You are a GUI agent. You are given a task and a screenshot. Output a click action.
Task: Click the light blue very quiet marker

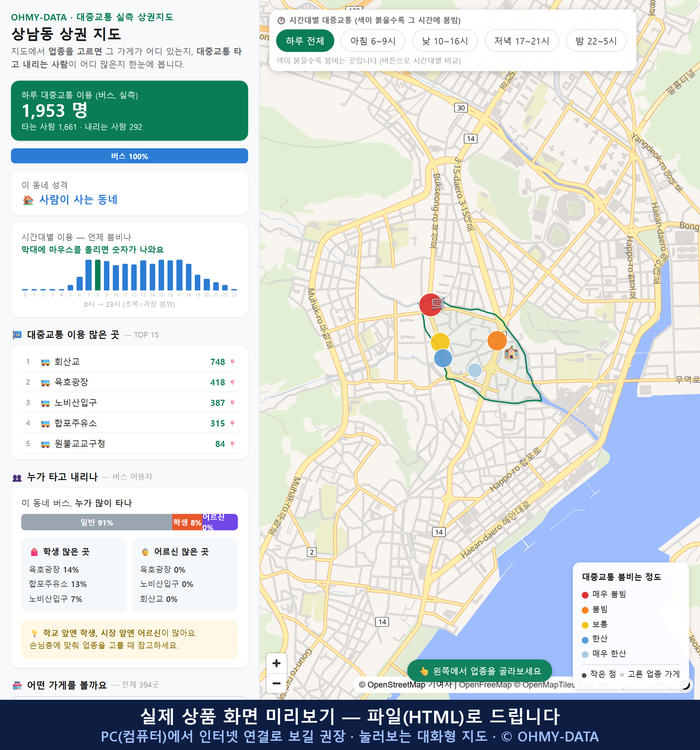point(475,370)
